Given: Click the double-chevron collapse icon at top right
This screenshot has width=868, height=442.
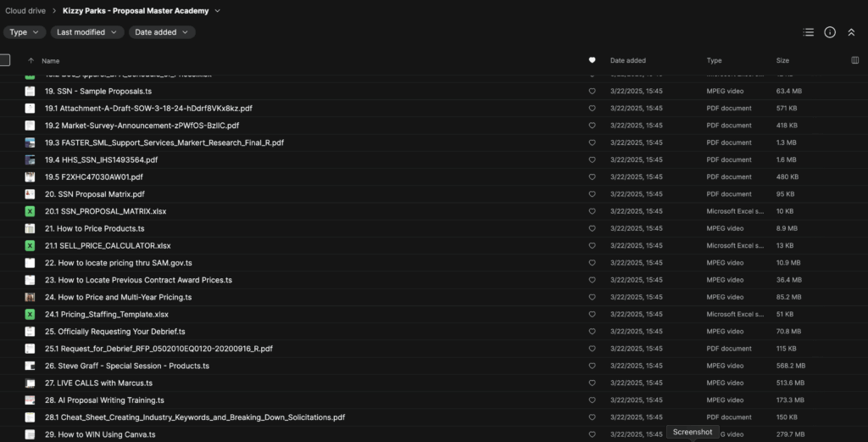Looking at the screenshot, I should (x=851, y=32).
